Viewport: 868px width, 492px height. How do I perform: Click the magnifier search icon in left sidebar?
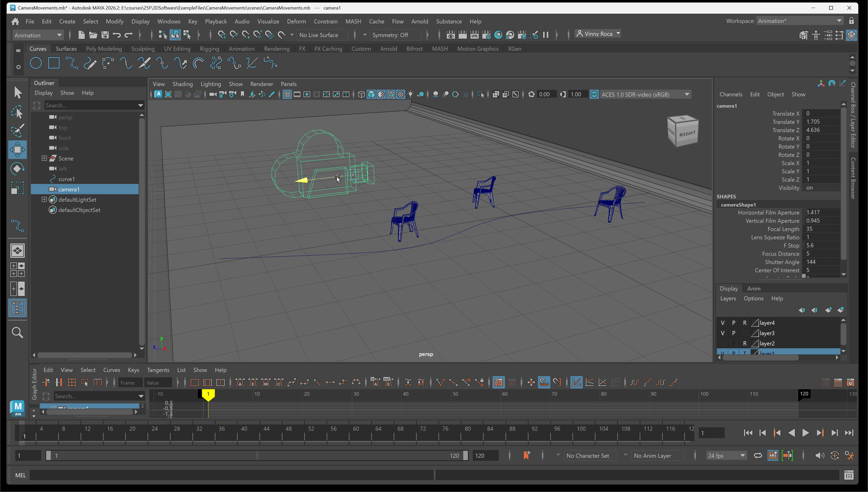pos(17,333)
